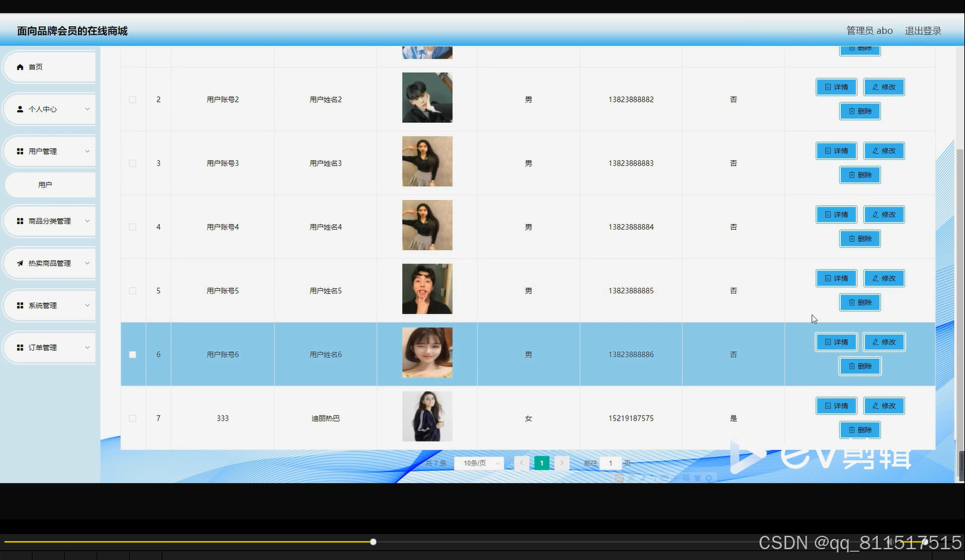Expand the 个人中心 menu chevron
This screenshot has width=965, height=560.
click(x=87, y=109)
